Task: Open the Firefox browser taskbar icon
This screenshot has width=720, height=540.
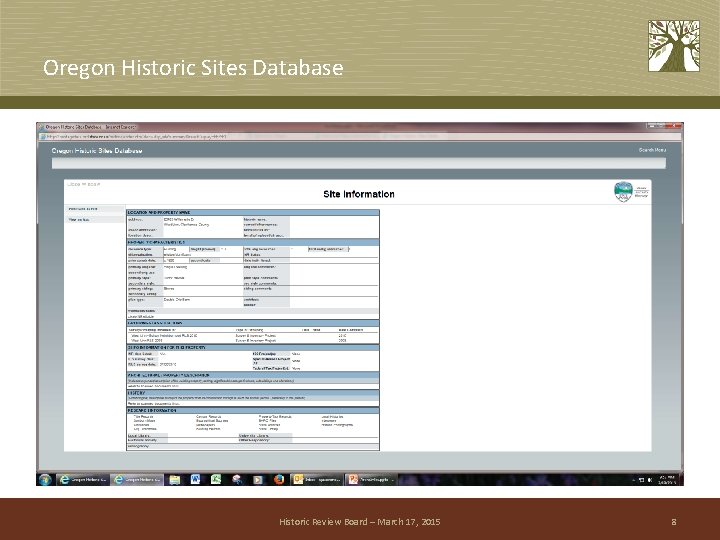Action: pyautogui.click(x=279, y=479)
